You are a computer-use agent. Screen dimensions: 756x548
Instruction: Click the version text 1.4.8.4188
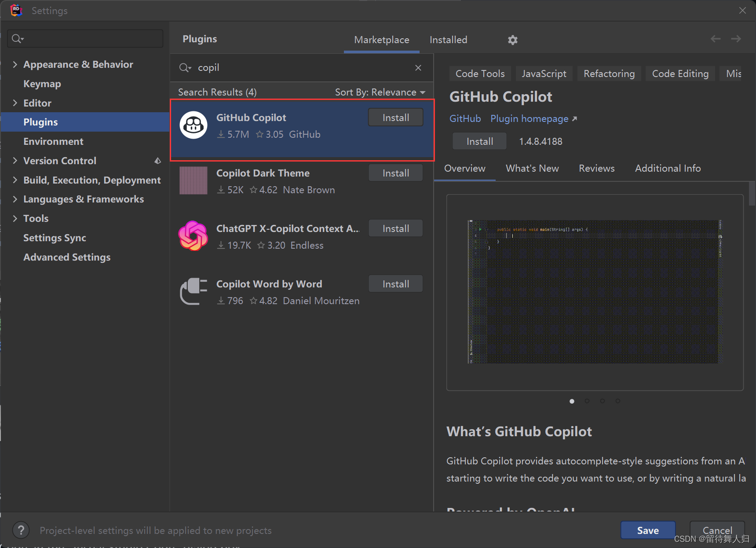click(541, 141)
